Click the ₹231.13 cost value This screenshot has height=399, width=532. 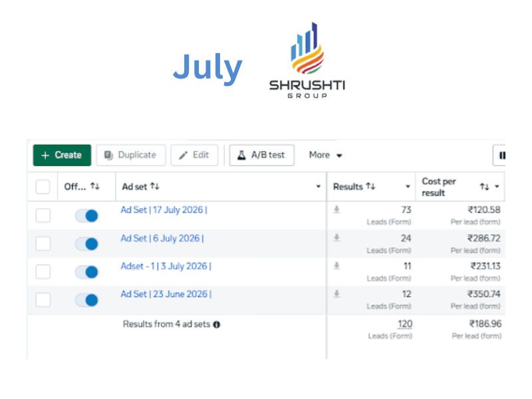coord(485,267)
